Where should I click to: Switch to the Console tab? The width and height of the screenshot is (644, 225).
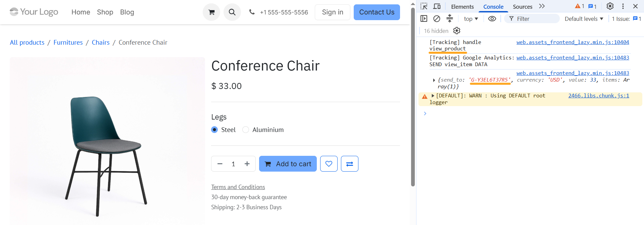click(x=493, y=6)
